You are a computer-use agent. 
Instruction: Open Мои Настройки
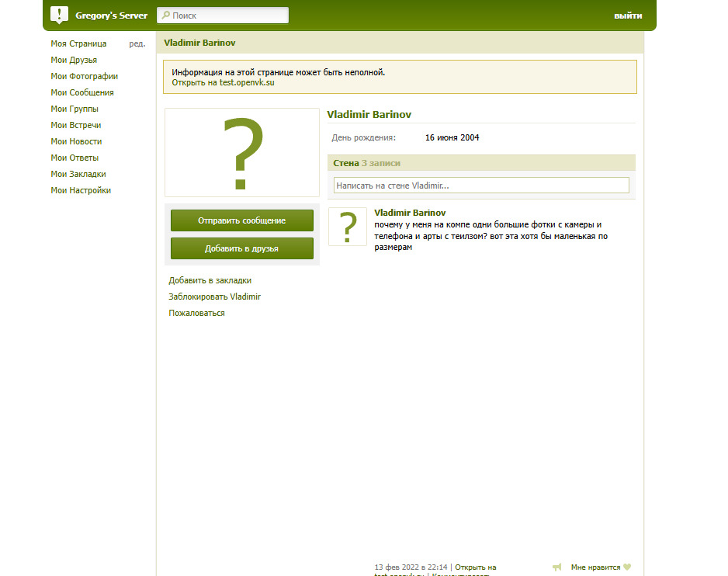(x=81, y=190)
